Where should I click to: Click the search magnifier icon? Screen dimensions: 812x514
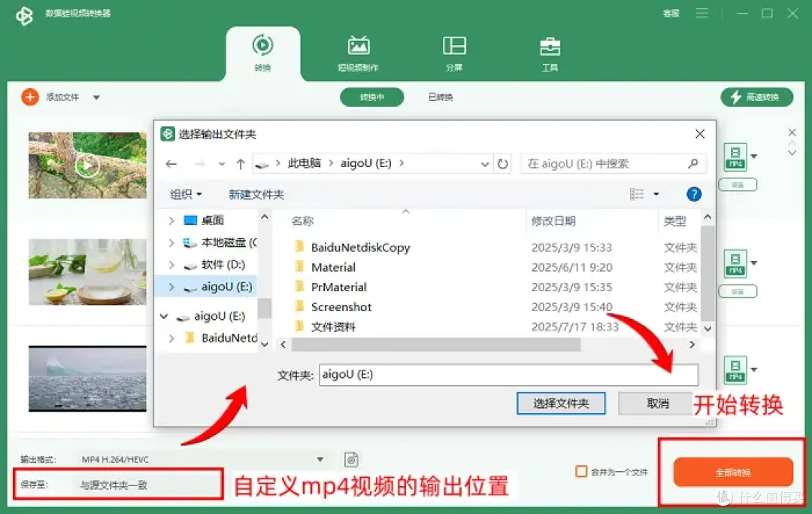[693, 164]
